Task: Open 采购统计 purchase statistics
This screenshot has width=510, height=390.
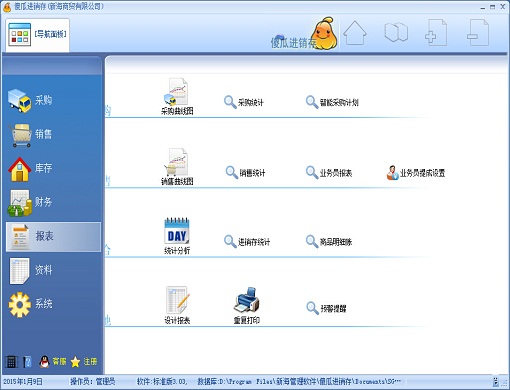Action: tap(244, 102)
